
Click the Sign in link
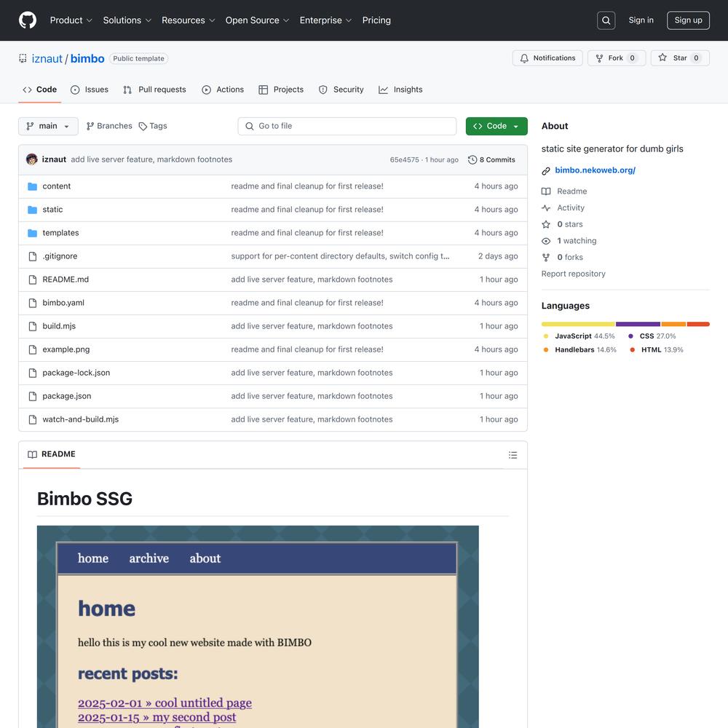[641, 20]
